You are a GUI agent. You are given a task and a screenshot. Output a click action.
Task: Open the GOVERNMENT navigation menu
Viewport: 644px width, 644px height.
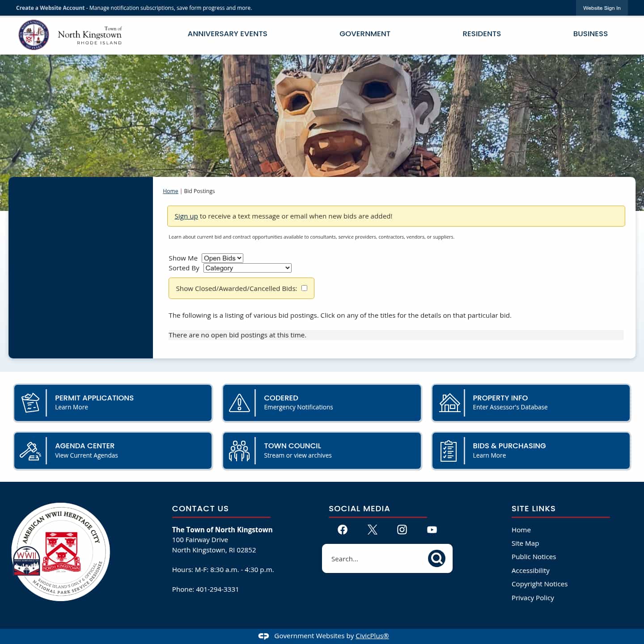tap(364, 34)
